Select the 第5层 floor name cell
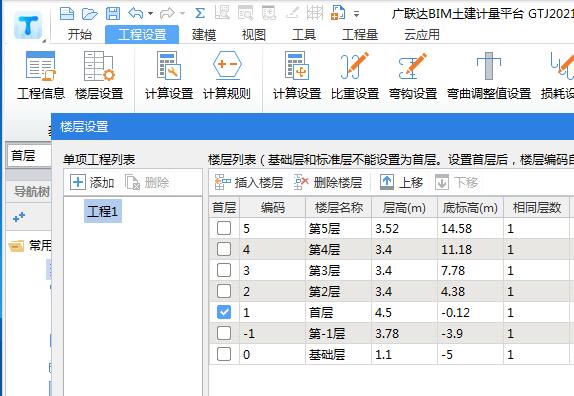 339,229
